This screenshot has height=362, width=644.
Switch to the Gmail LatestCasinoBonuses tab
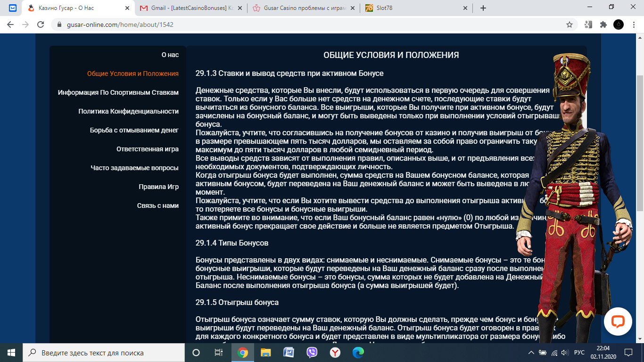tap(192, 8)
